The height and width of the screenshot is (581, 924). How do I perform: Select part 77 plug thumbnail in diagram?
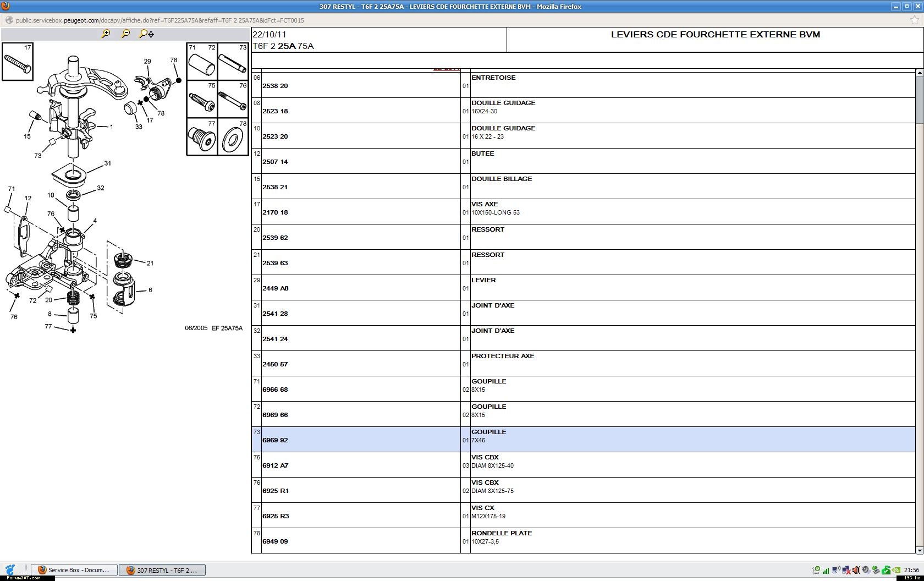pos(202,137)
